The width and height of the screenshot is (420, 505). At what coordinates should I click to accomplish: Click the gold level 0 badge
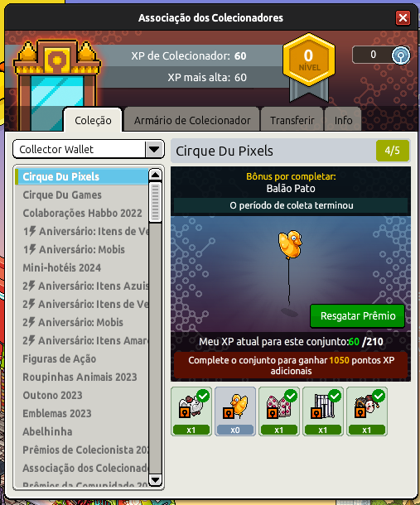309,60
